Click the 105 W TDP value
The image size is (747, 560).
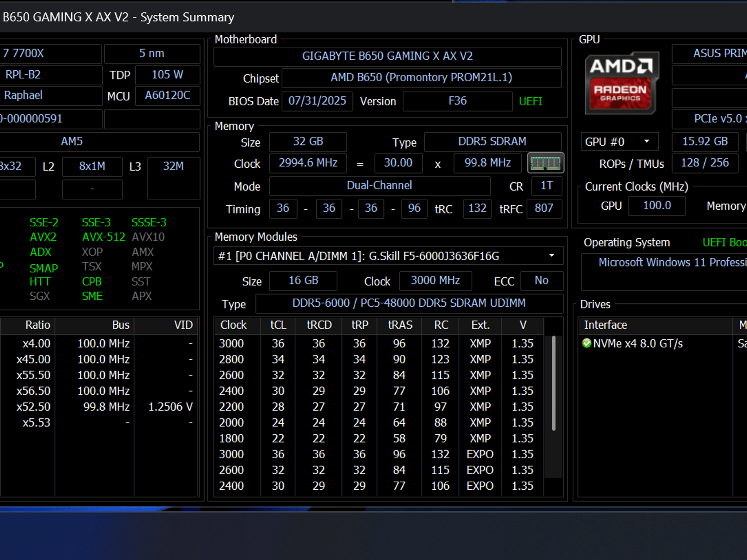point(167,75)
